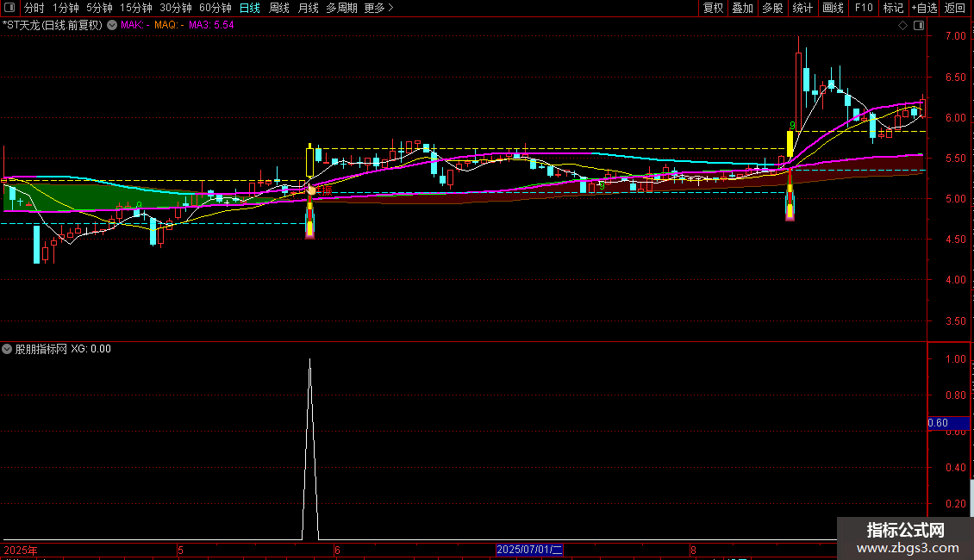Click the 标记 mark button
Screen dimensions: 974x560
pyautogui.click(x=893, y=8)
